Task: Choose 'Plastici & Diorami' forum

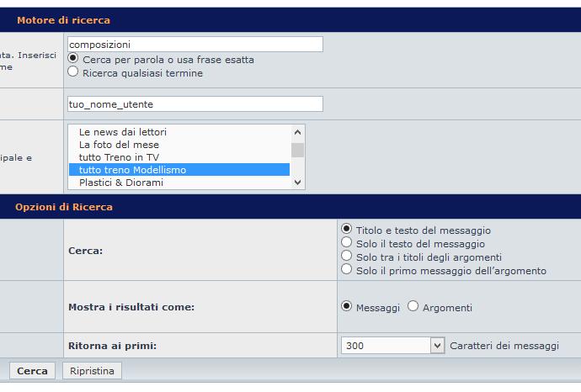Action: (121, 183)
